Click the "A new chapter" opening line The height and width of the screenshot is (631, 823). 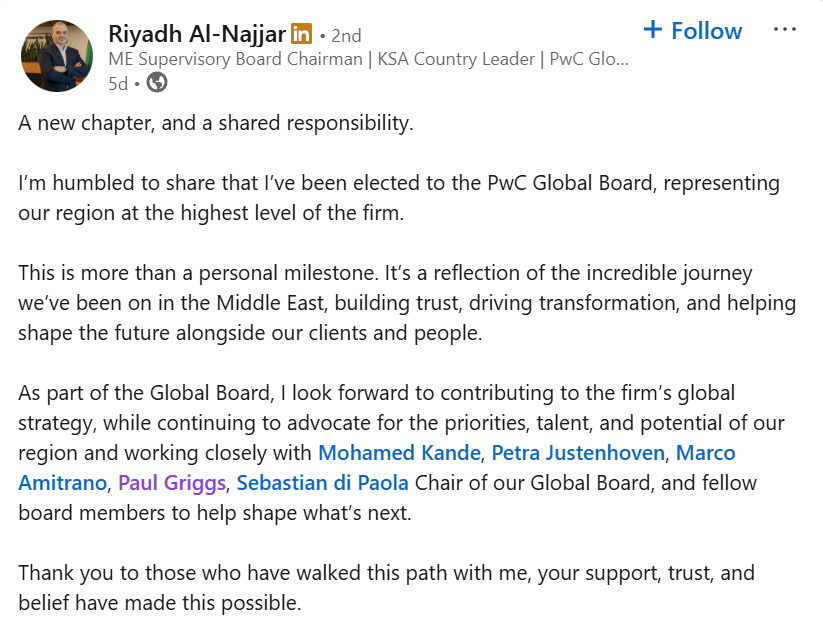(216, 123)
